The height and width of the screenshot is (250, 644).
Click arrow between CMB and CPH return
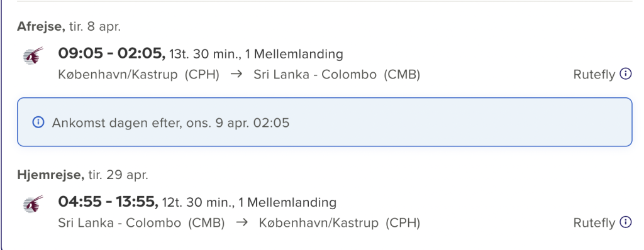coord(242,223)
